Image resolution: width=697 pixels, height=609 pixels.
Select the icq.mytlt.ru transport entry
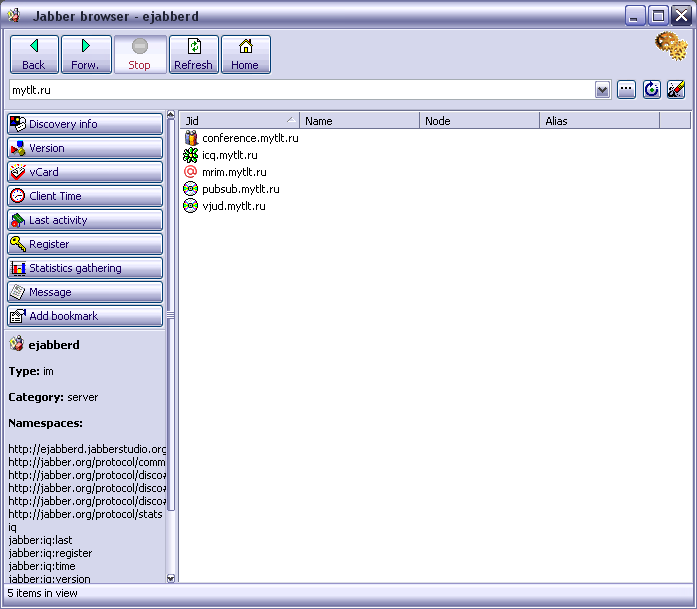pos(229,155)
